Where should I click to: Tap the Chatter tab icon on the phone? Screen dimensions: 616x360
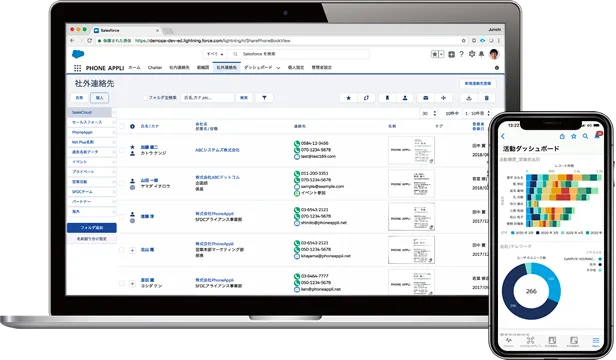tap(509, 341)
